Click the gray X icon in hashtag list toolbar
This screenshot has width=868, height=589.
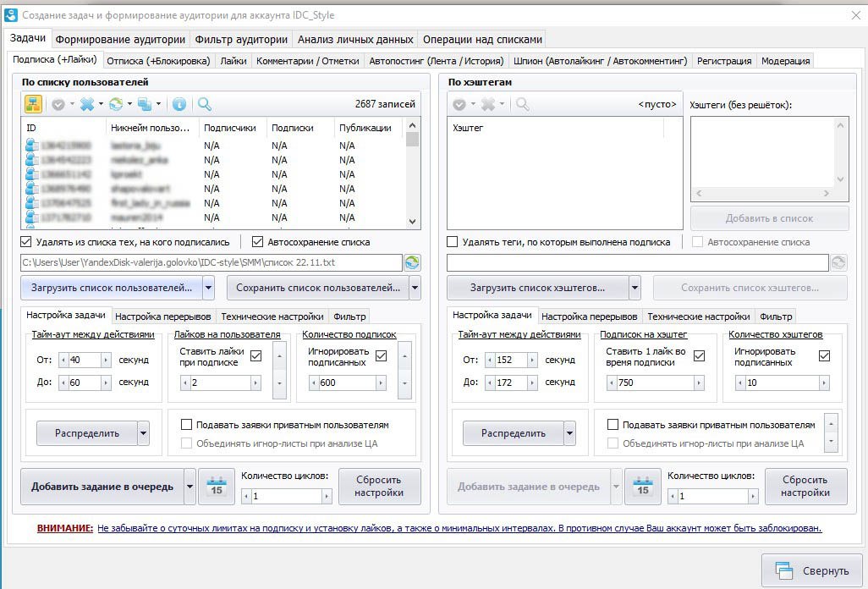tap(487, 103)
